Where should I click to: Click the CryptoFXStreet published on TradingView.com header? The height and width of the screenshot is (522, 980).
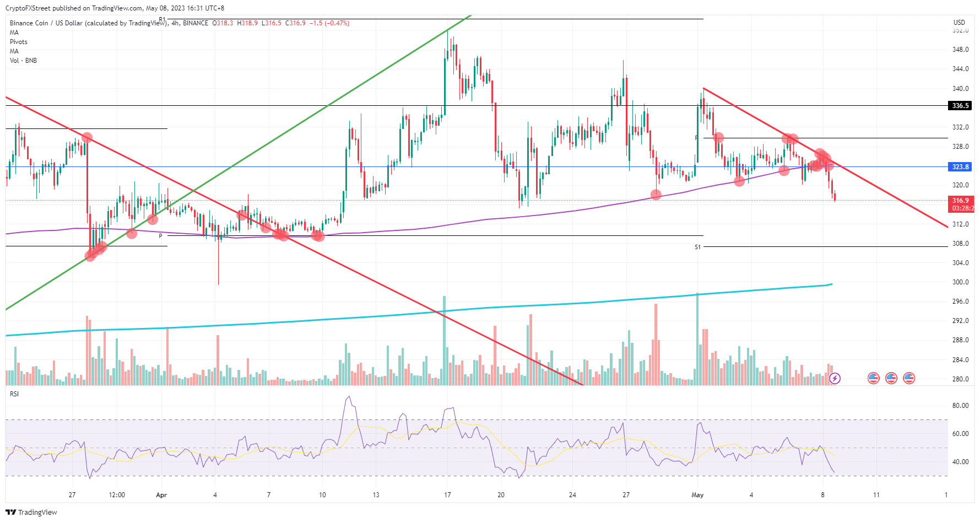pyautogui.click(x=115, y=8)
